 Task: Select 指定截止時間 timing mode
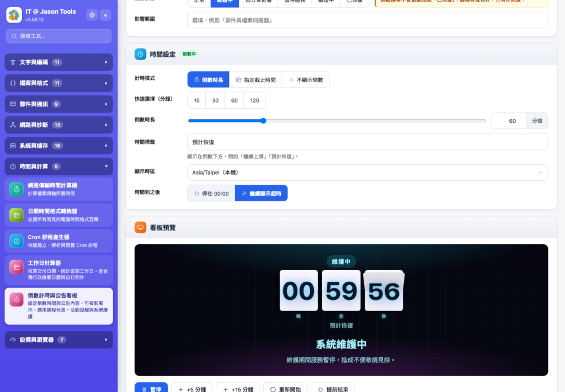point(256,80)
